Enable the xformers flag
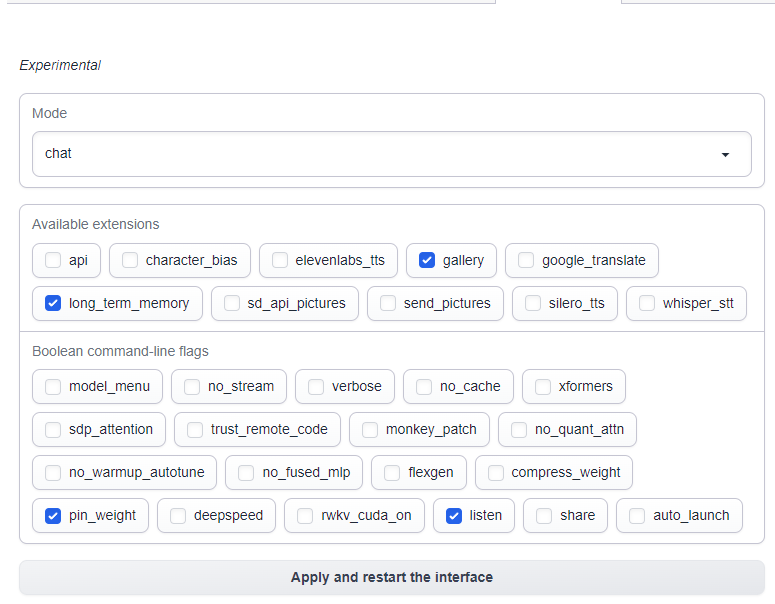The height and width of the screenshot is (604, 775). 543,386
